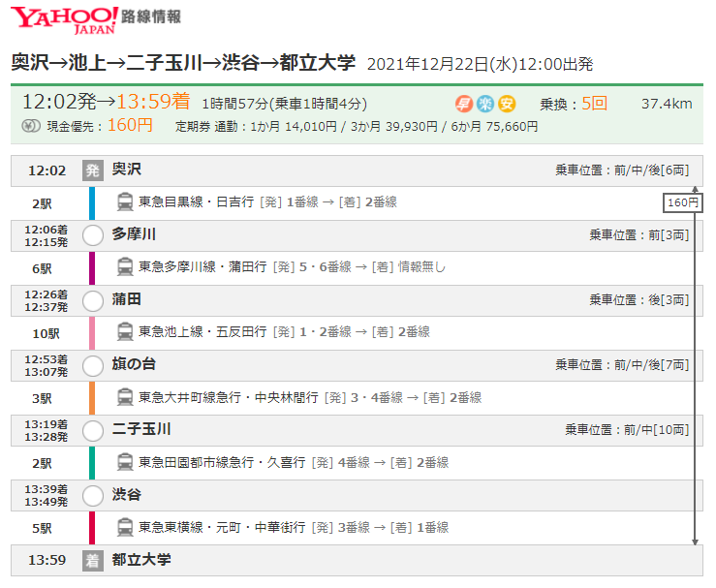Click the orange 早 (fastest) badge icon
Viewport: 716px width, 588px height.
tap(463, 104)
